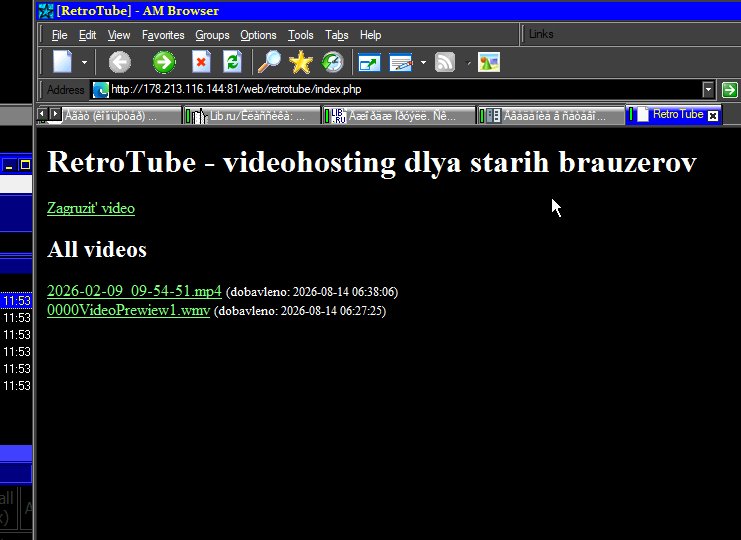Minimize the background window at left

click(x=9, y=165)
